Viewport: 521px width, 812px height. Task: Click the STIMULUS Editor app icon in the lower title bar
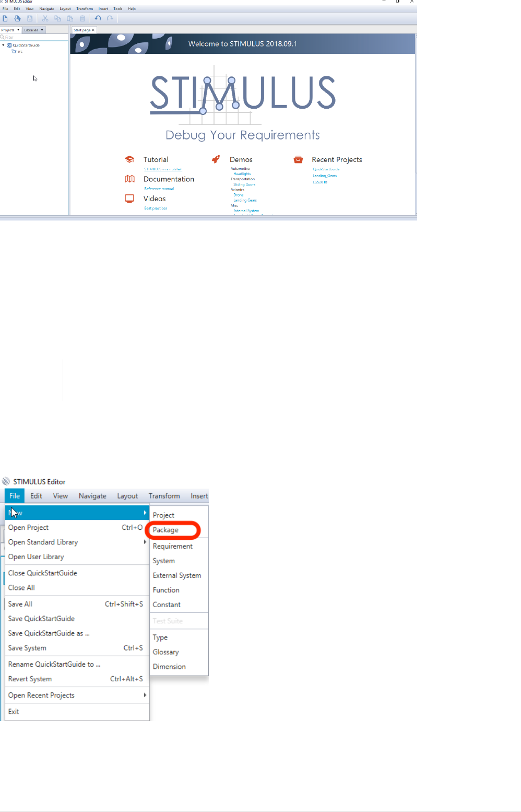6,481
